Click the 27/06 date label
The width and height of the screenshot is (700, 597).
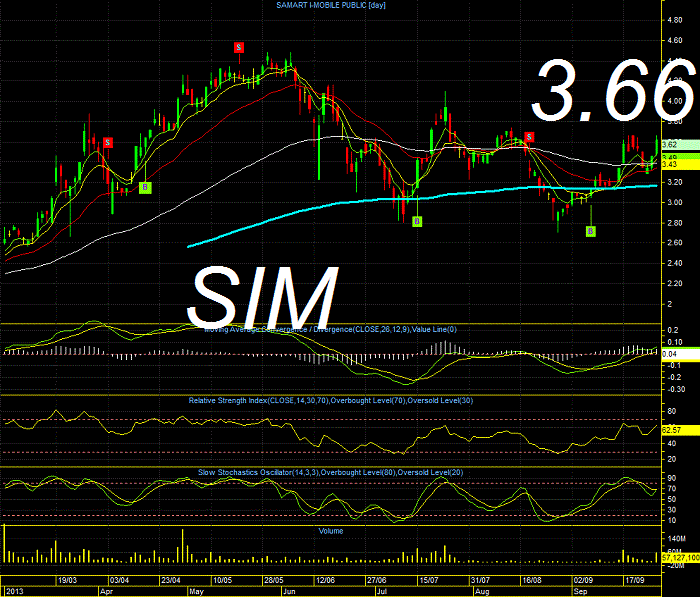[x=376, y=580]
